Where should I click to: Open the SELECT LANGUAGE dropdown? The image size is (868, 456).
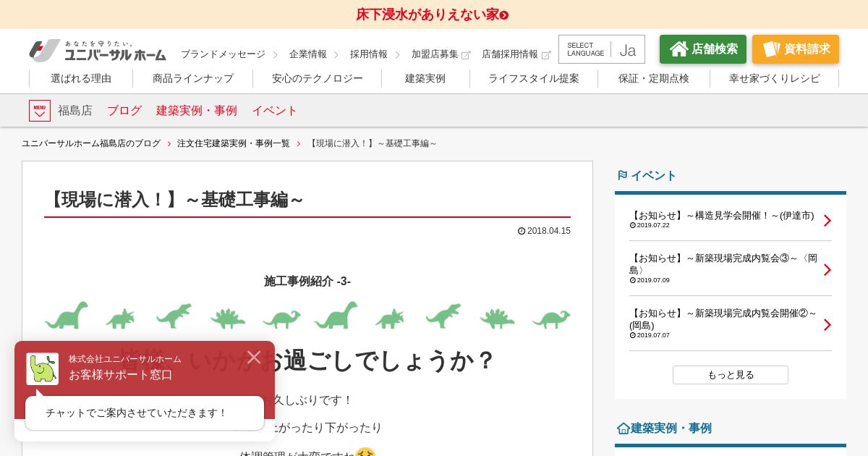point(602,49)
